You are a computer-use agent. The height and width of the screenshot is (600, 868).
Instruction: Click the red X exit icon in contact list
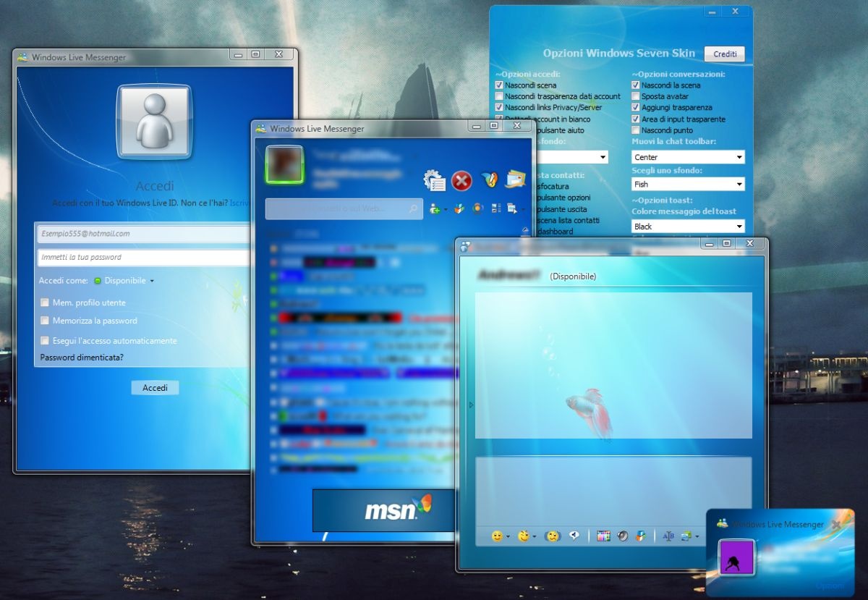(461, 181)
